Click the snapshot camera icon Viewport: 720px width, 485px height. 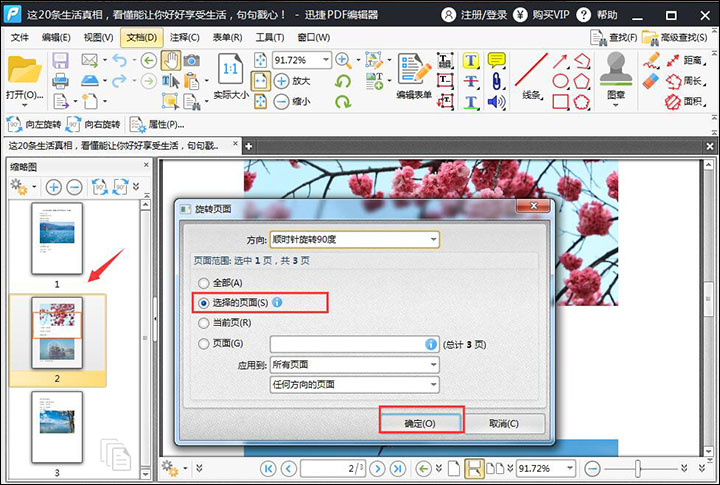tap(191, 60)
